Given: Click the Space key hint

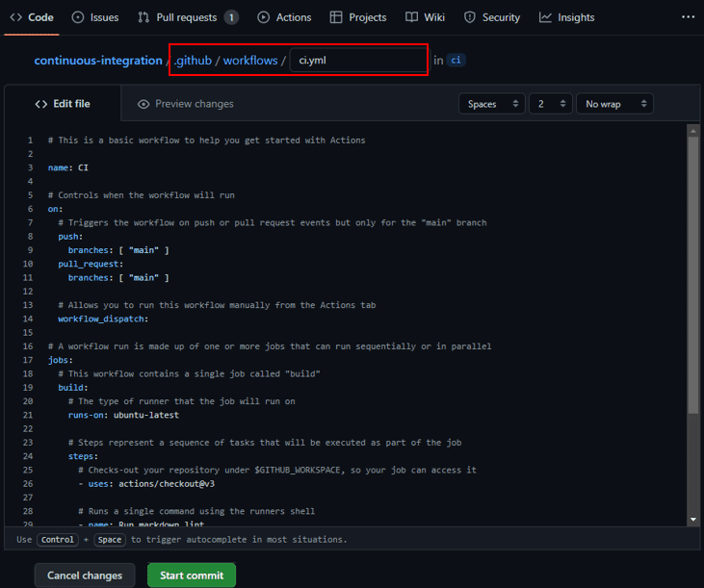Looking at the screenshot, I should coord(110,540).
